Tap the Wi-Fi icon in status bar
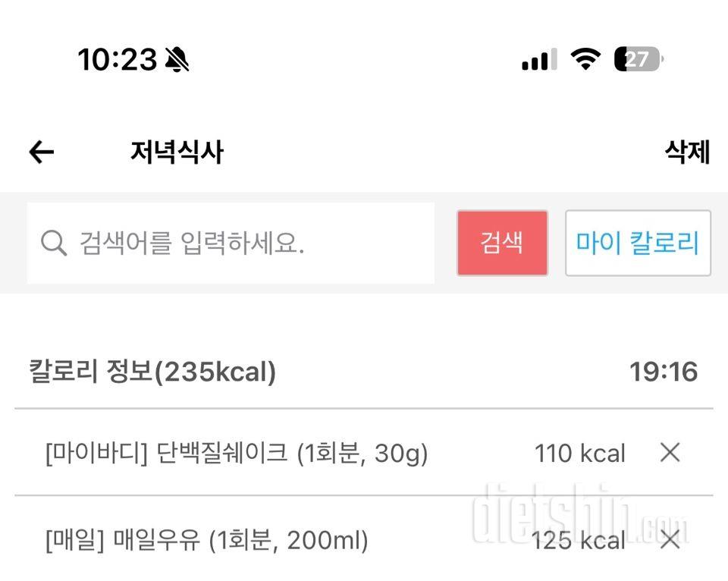The height and width of the screenshot is (581, 728). [x=585, y=58]
